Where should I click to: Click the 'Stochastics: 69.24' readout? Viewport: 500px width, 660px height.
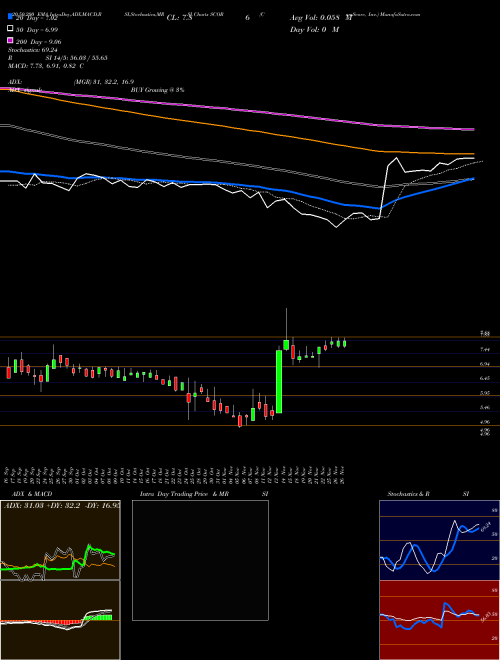pos(33,50)
